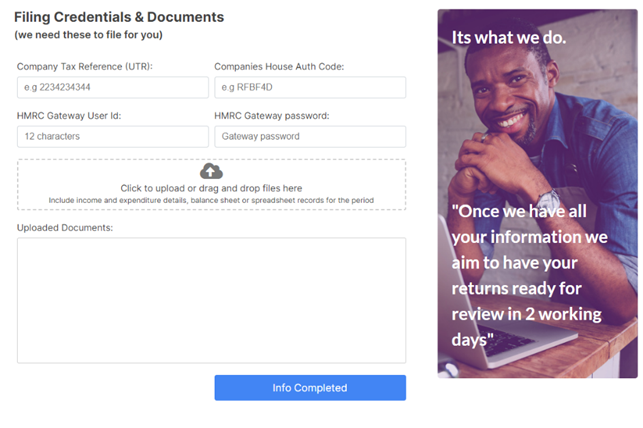The image size is (643, 428).
Task: Click the empty Uploaded Documents list box
Action: click(x=212, y=301)
